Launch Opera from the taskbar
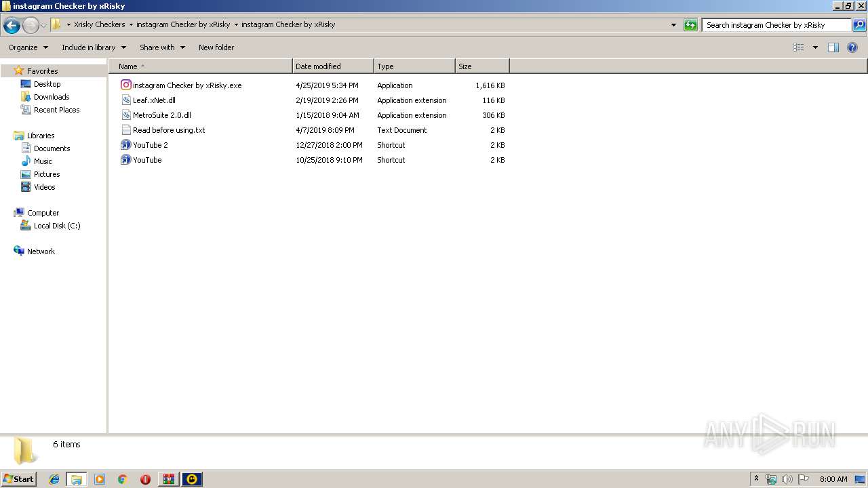 [x=145, y=479]
